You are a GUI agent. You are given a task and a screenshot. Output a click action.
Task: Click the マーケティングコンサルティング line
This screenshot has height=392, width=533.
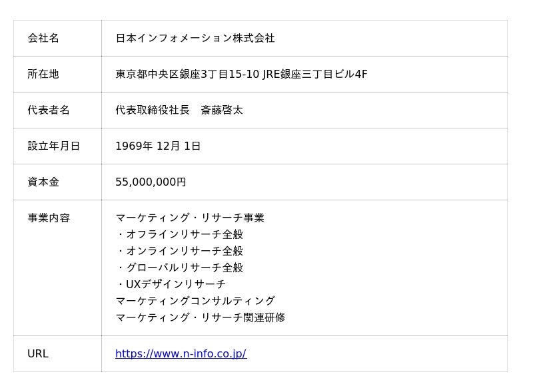coord(195,301)
